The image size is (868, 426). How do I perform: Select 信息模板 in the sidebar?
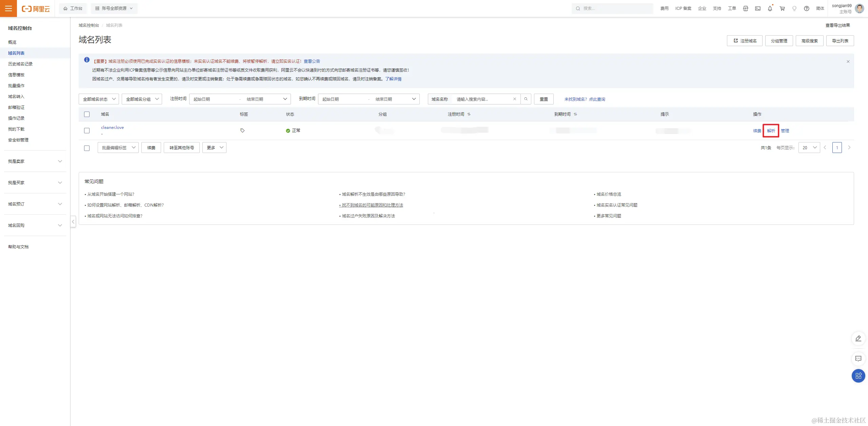point(16,75)
